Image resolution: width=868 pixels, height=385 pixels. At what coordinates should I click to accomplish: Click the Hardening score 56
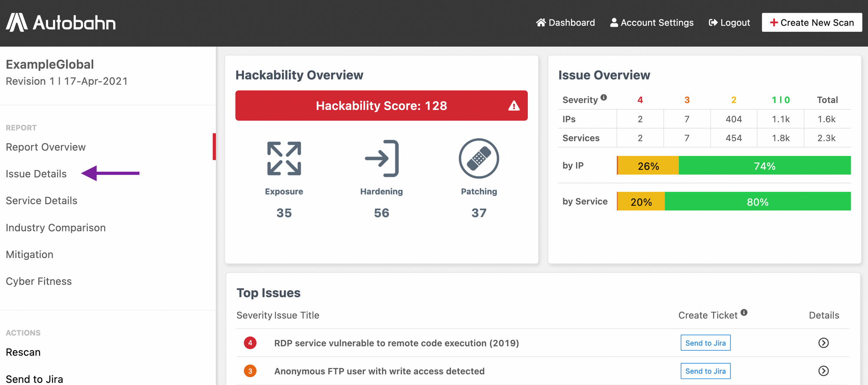(381, 213)
